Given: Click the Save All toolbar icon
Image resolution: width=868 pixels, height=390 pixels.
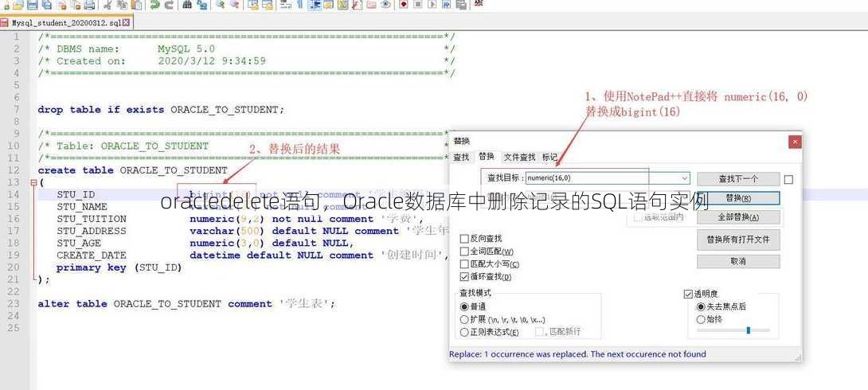Looking at the screenshot, I should (x=46, y=5).
